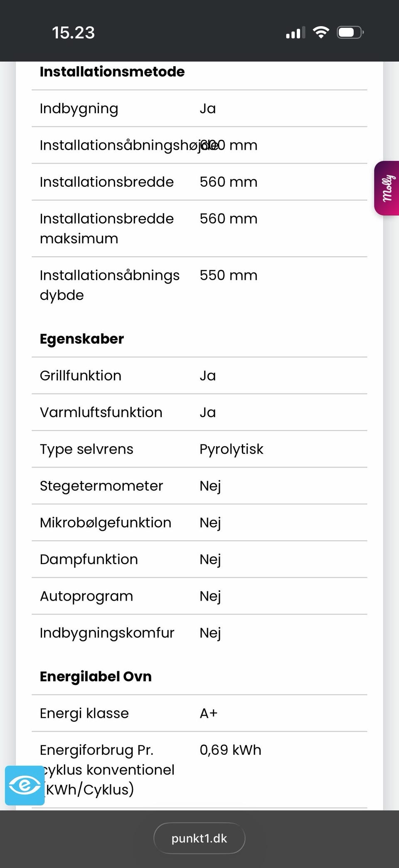The width and height of the screenshot is (399, 868).
Task: Select the A+ energy class value
Action: click(x=208, y=713)
